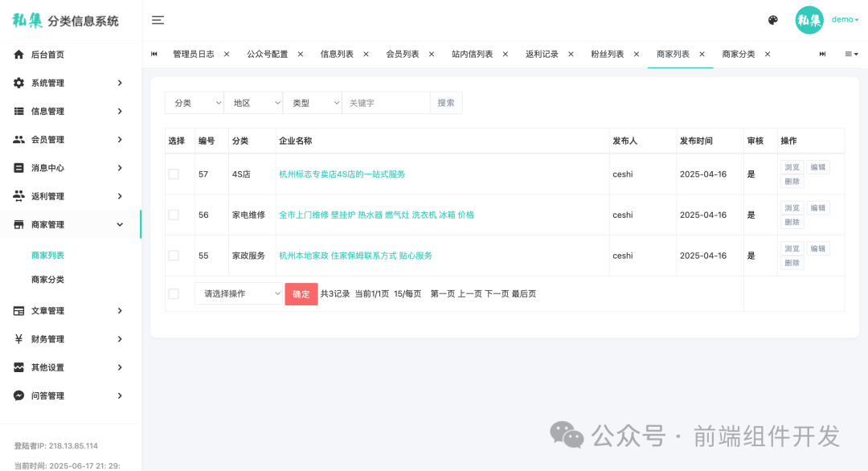Open the tab options menu dropdown
This screenshot has width=868, height=471.
[x=851, y=54]
